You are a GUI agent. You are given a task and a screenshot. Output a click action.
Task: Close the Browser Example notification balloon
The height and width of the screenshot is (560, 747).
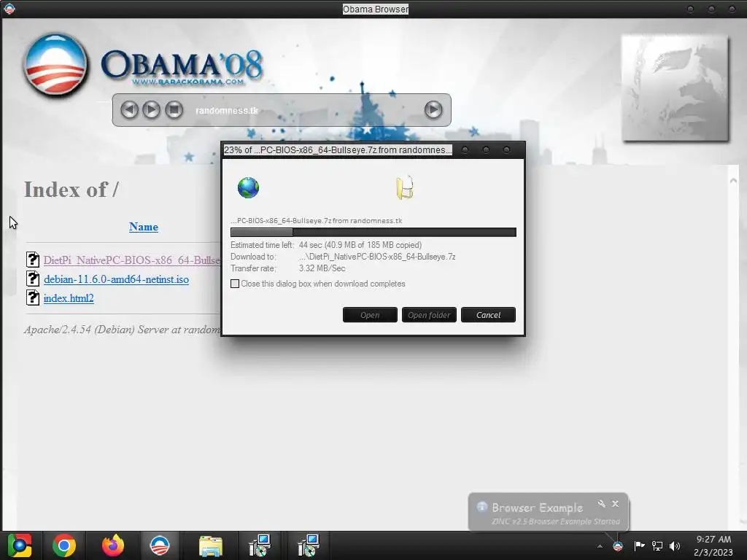616,503
